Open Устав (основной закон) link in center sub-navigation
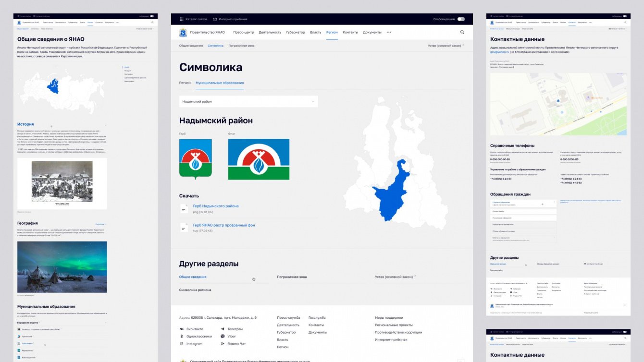Image resolution: width=644 pixels, height=362 pixels. click(445, 46)
